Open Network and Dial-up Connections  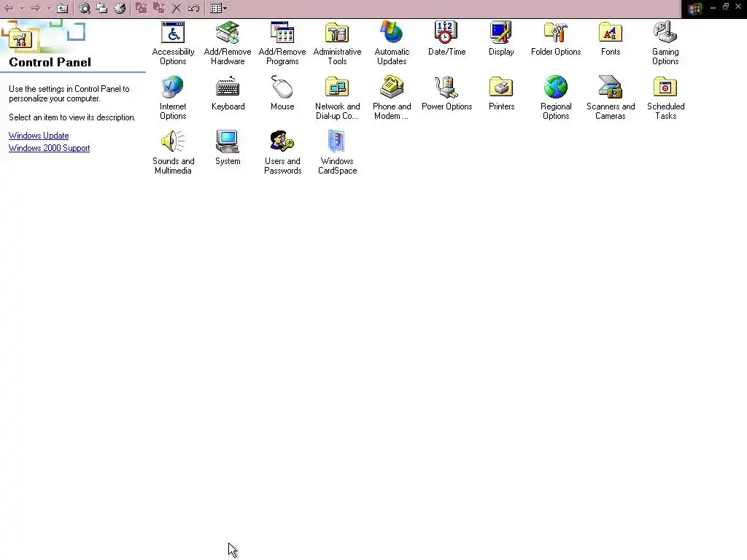coord(337,98)
